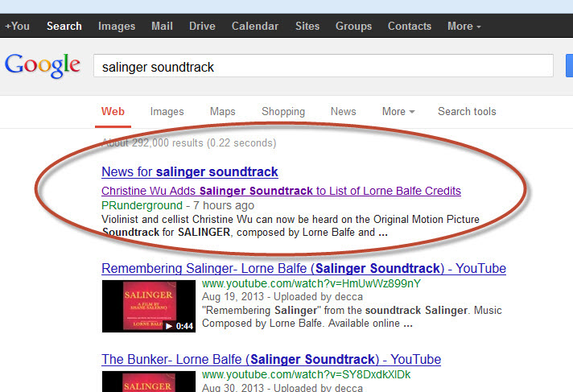The width and height of the screenshot is (573, 392).
Task: Open the Christine Wu Adds Salinger Soundtrack article
Action: tap(281, 191)
